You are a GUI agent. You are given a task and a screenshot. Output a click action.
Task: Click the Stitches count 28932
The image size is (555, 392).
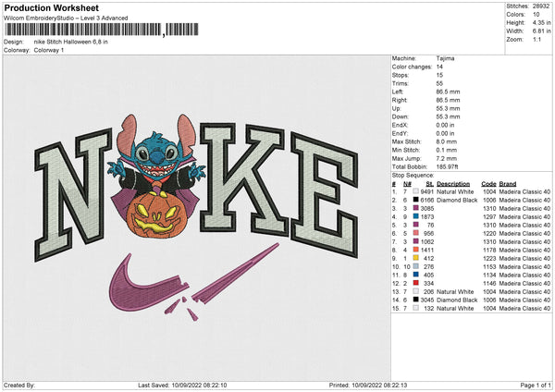[x=541, y=6]
